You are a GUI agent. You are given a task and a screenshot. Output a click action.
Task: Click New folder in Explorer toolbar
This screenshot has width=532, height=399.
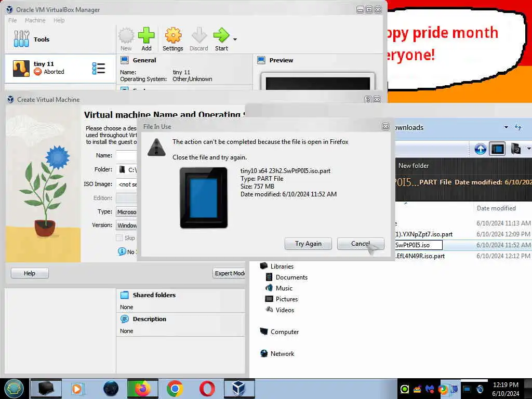point(413,166)
